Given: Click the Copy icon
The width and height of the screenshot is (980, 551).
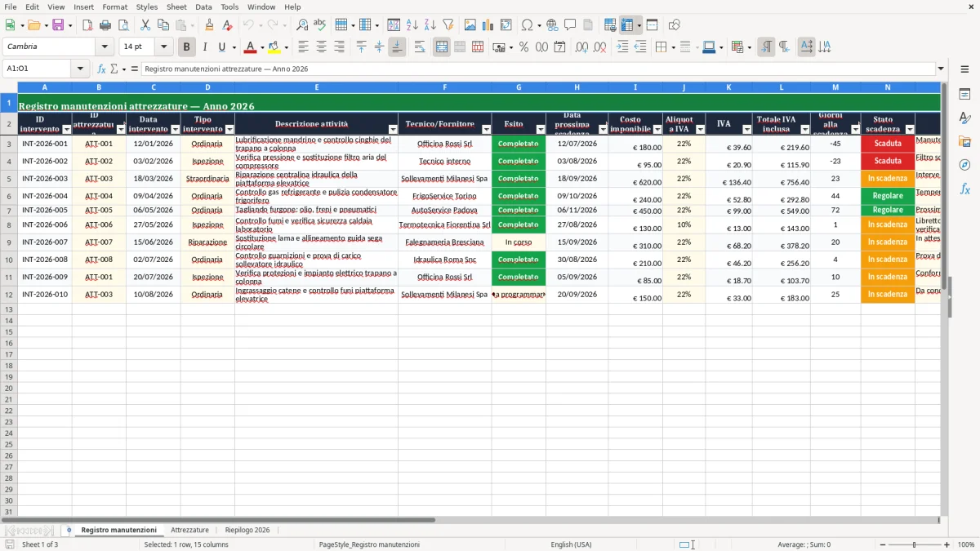Looking at the screenshot, I should tap(163, 25).
